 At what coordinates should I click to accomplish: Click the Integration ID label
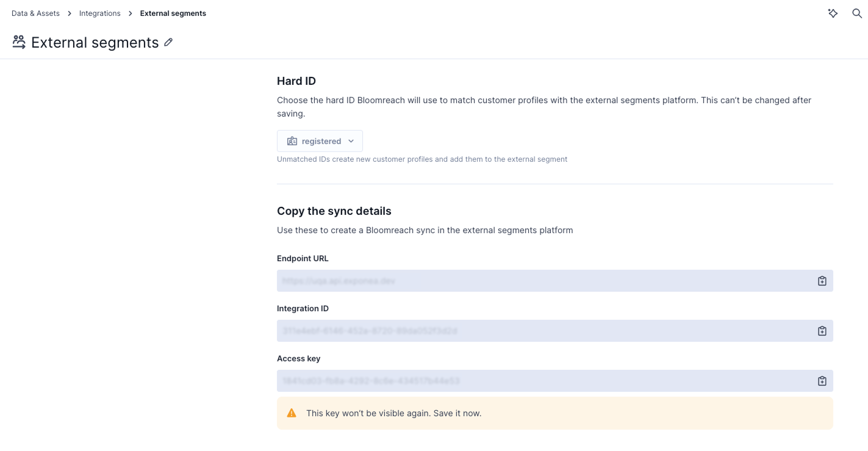point(303,309)
